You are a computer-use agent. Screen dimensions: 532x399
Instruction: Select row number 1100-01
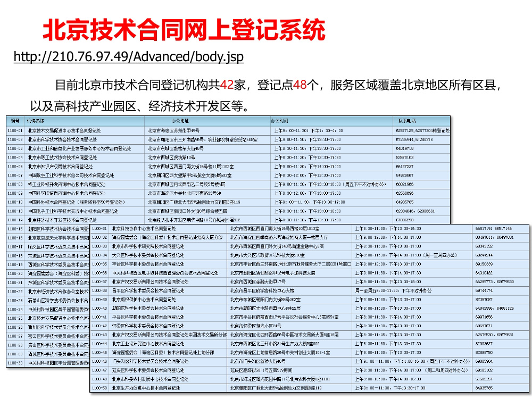click(15, 131)
